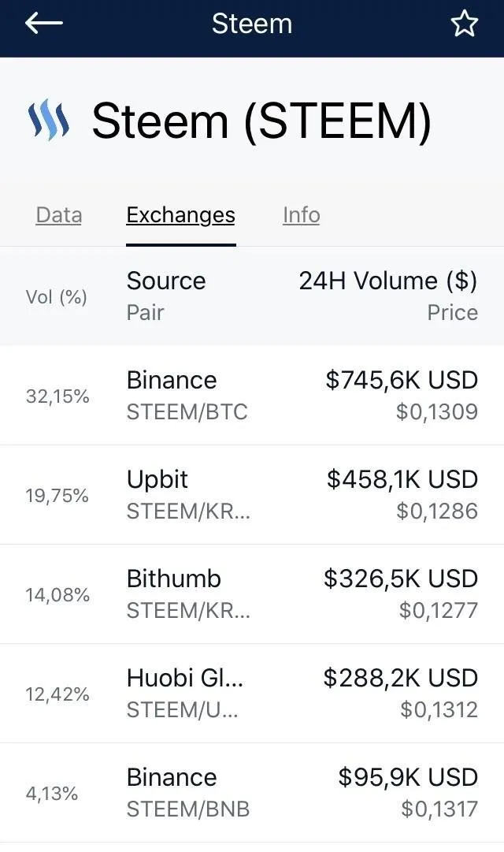
Task: Select the Bithumb exchange row
Action: coord(252,594)
